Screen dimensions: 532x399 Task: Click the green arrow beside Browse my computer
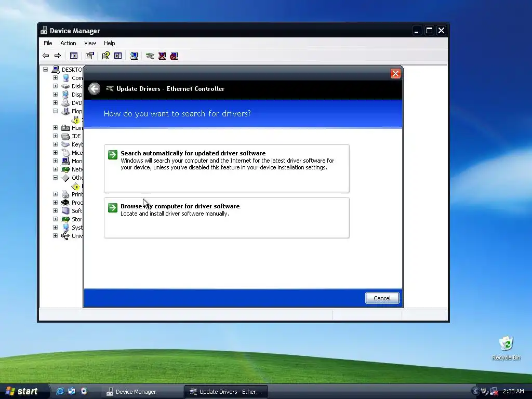click(113, 208)
